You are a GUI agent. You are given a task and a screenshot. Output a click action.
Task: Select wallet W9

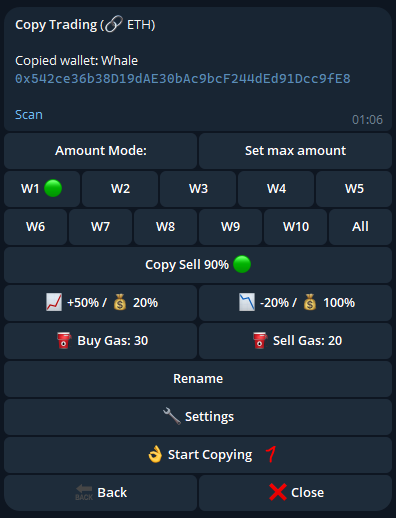230,227
